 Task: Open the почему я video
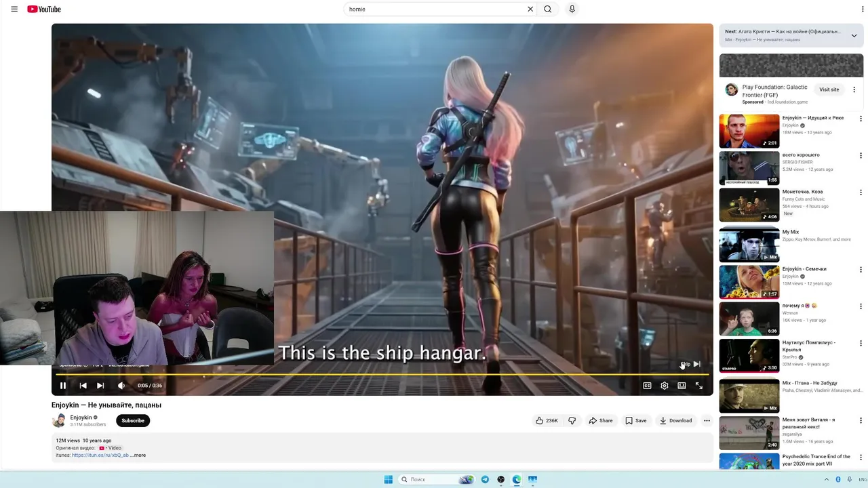click(x=749, y=319)
